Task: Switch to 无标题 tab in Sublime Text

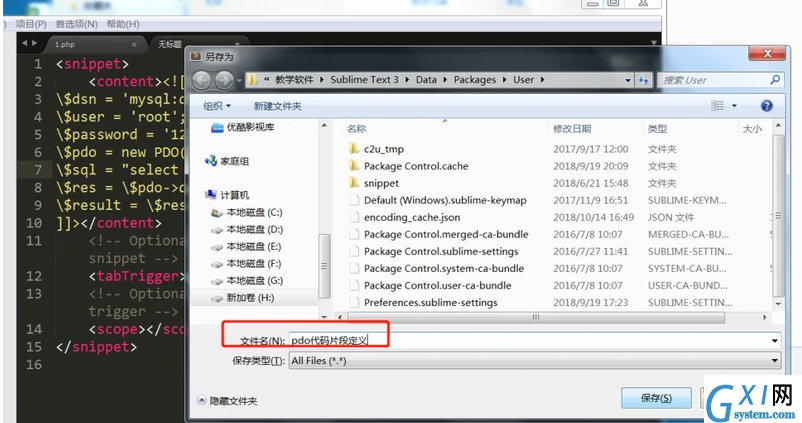Action: click(169, 44)
